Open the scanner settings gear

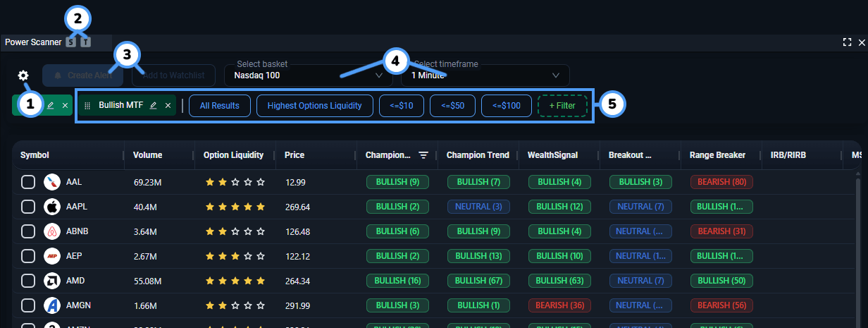point(23,75)
